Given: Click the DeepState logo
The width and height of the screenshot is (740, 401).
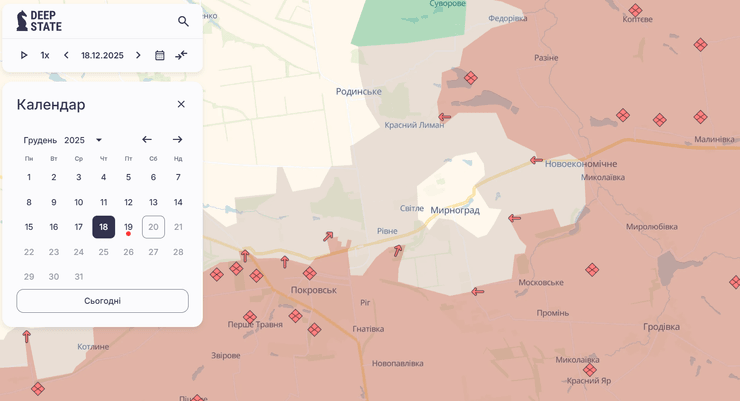Looking at the screenshot, I should tap(39, 21).
